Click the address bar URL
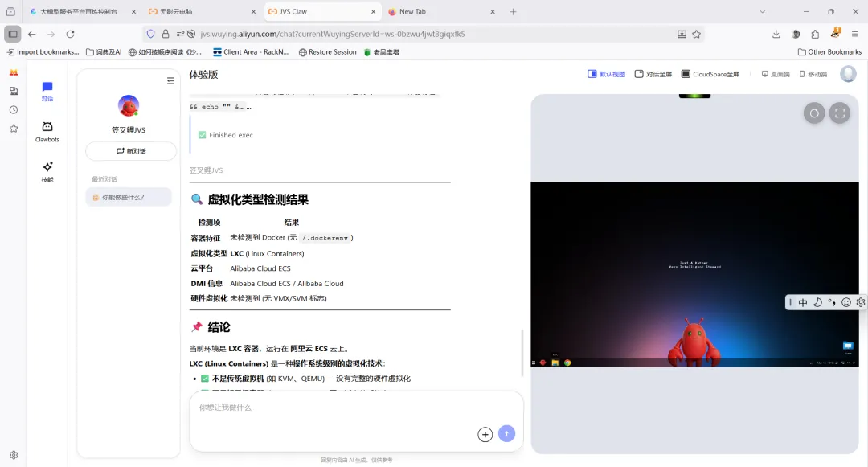The width and height of the screenshot is (868, 467). tap(332, 34)
